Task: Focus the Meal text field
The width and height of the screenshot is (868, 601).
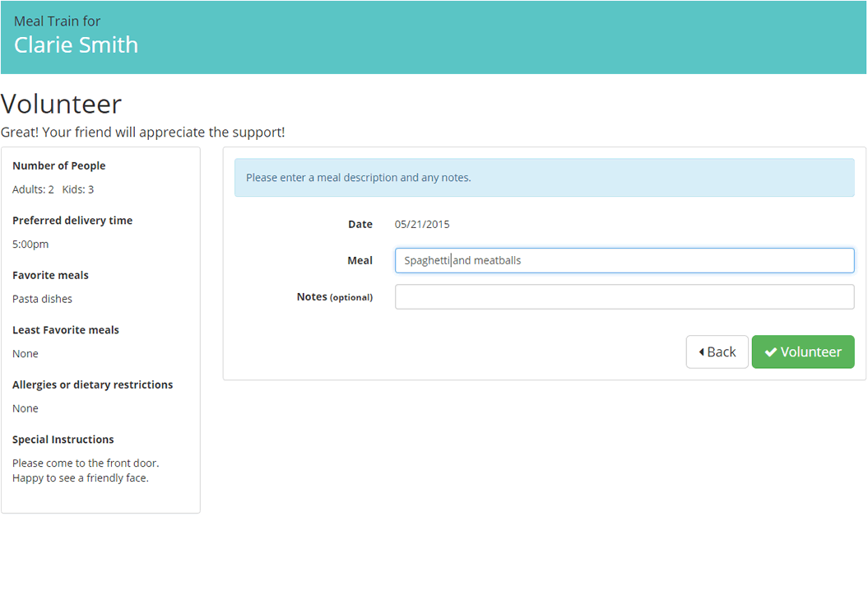Action: click(624, 260)
